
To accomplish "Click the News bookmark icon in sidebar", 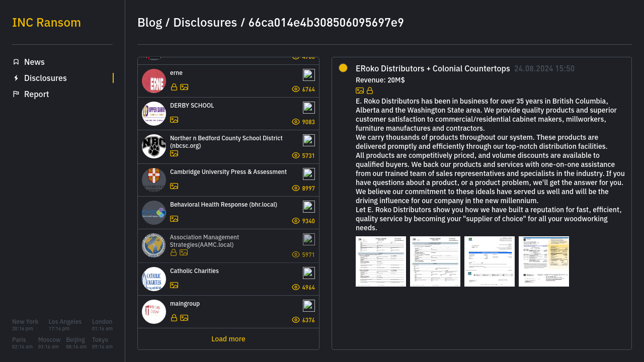I will (16, 62).
